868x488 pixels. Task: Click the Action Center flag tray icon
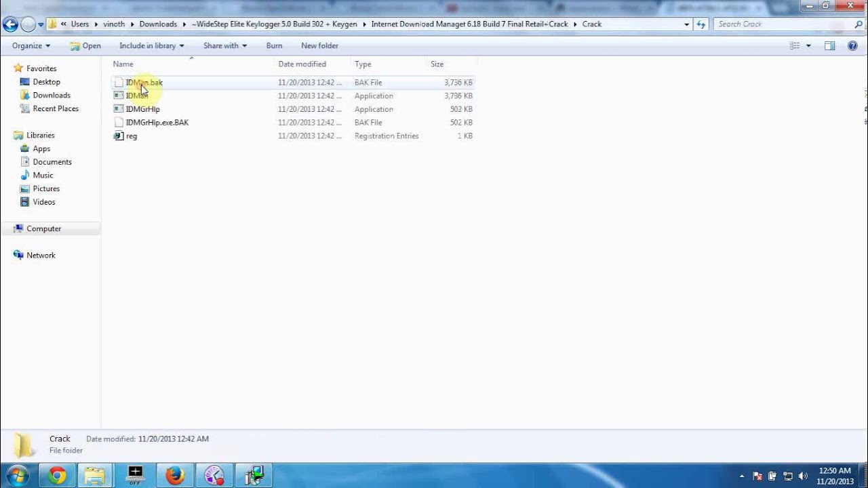point(758,476)
